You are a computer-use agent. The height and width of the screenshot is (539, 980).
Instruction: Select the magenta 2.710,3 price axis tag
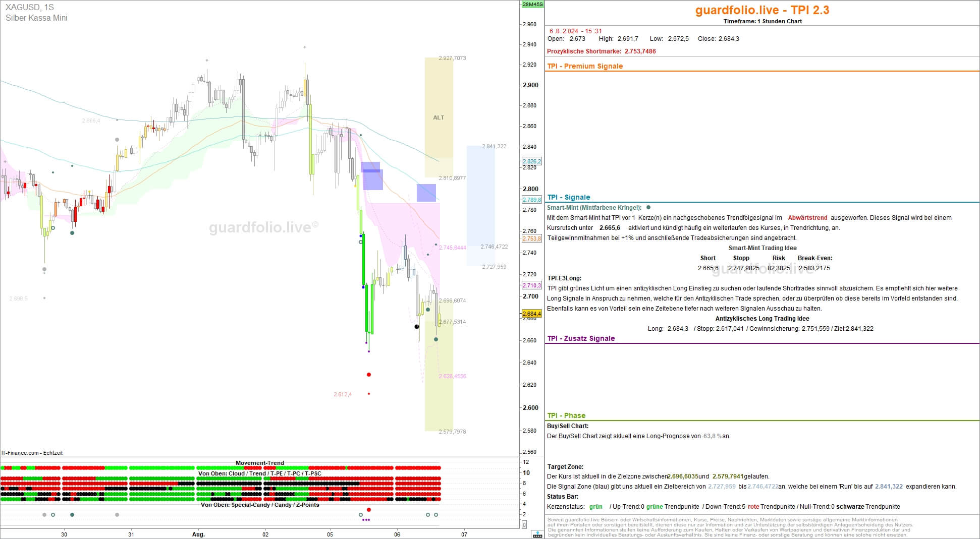tap(531, 285)
